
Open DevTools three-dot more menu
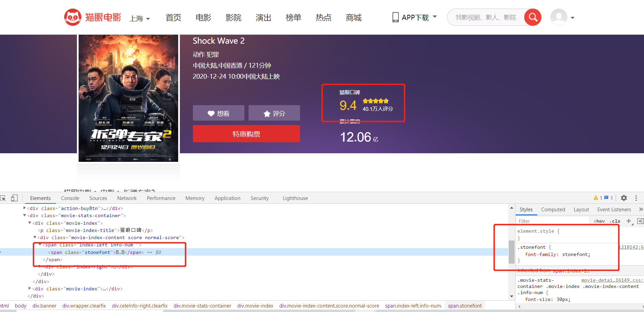[x=636, y=198]
